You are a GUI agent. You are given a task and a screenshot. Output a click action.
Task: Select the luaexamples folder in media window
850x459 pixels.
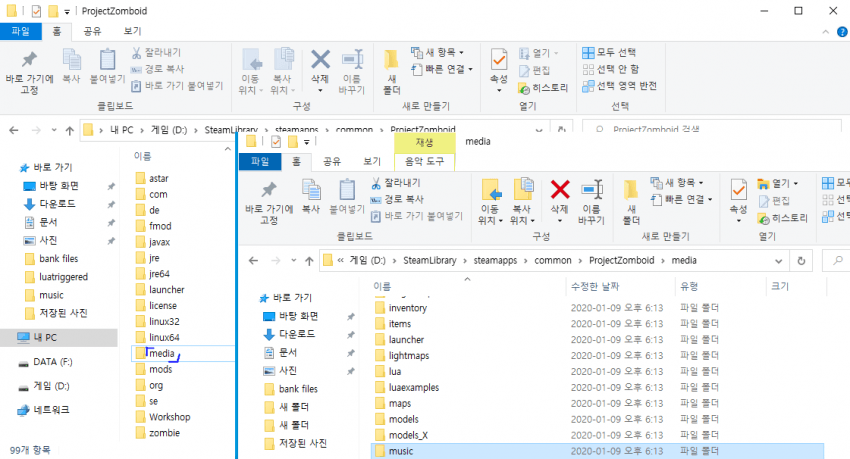click(414, 388)
